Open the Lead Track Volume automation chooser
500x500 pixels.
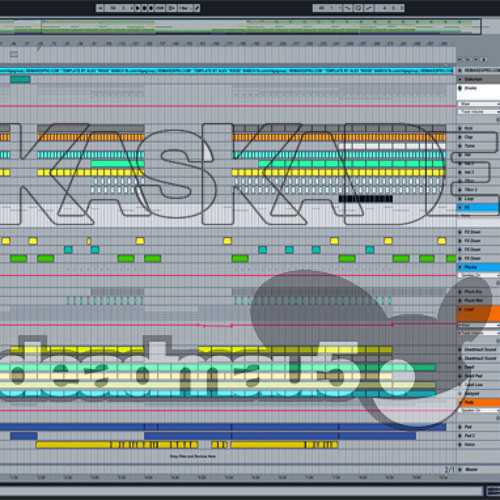[479, 333]
